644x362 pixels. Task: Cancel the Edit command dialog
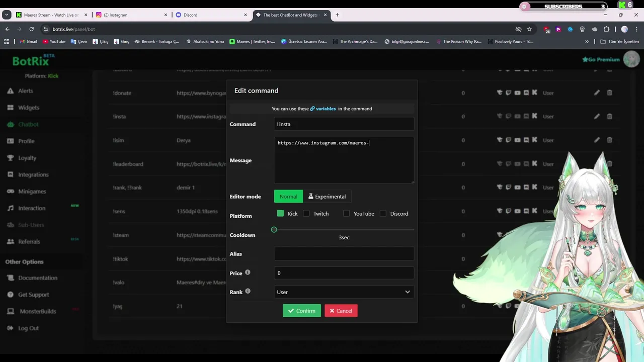click(341, 311)
